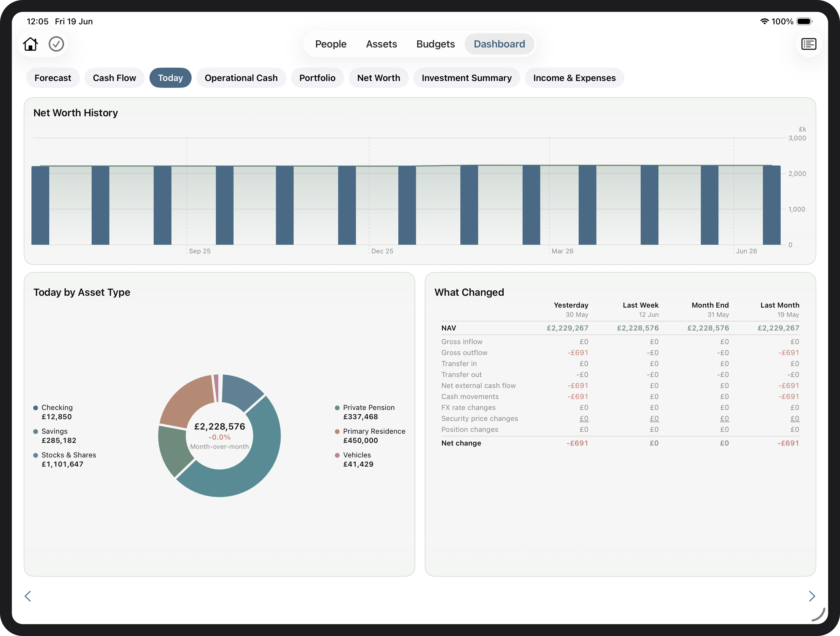This screenshot has height=636, width=840.
Task: Switch to the People tab
Action: coord(331,44)
